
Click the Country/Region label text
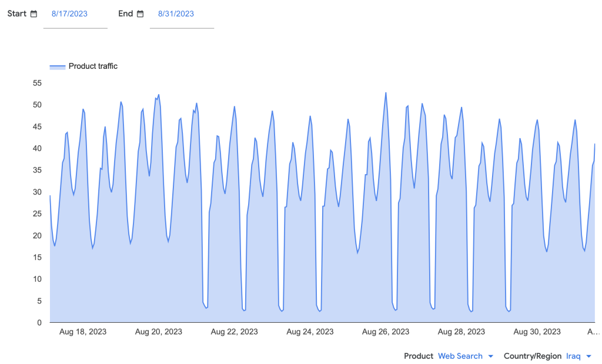pos(533,356)
